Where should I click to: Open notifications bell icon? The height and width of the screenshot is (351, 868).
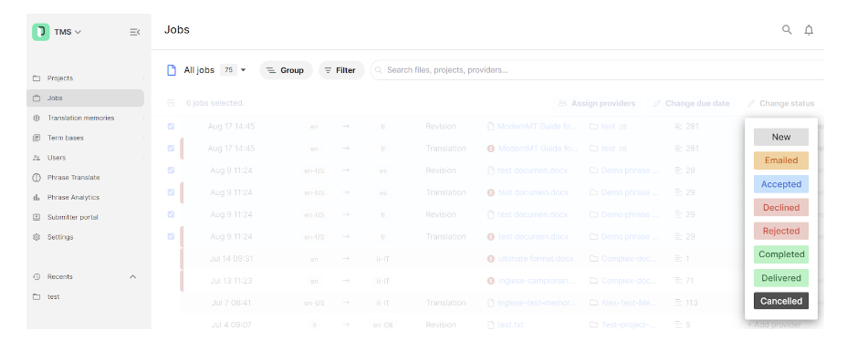click(x=809, y=30)
